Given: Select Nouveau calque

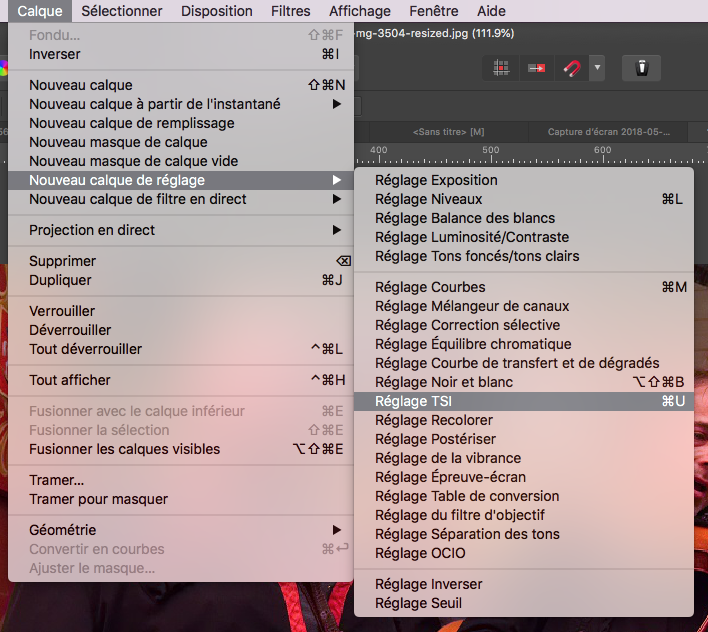Looking at the screenshot, I should coord(181,85).
